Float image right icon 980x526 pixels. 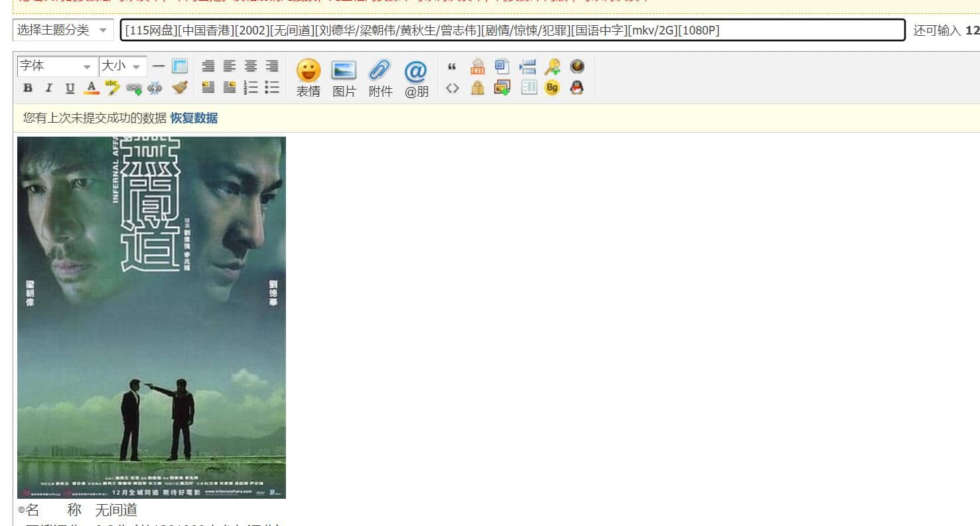(x=230, y=88)
